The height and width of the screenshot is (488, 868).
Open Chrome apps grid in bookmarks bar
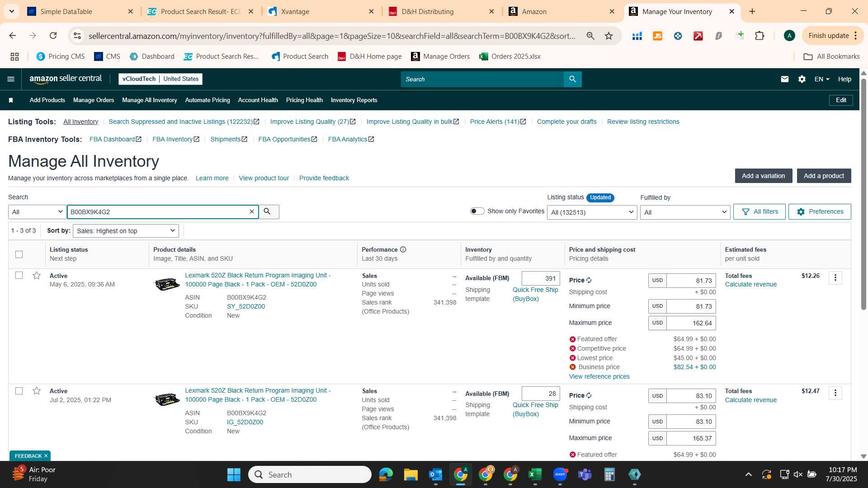click(14, 56)
